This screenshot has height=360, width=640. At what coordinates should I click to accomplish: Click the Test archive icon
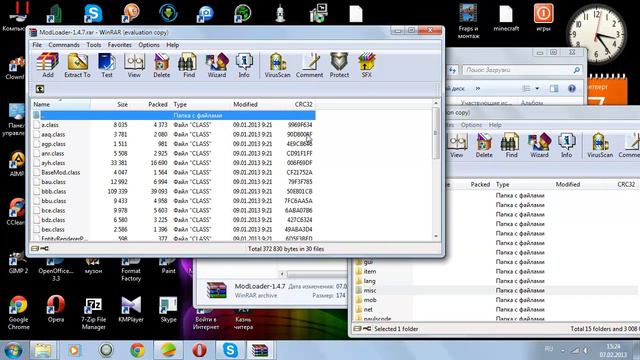(107, 65)
